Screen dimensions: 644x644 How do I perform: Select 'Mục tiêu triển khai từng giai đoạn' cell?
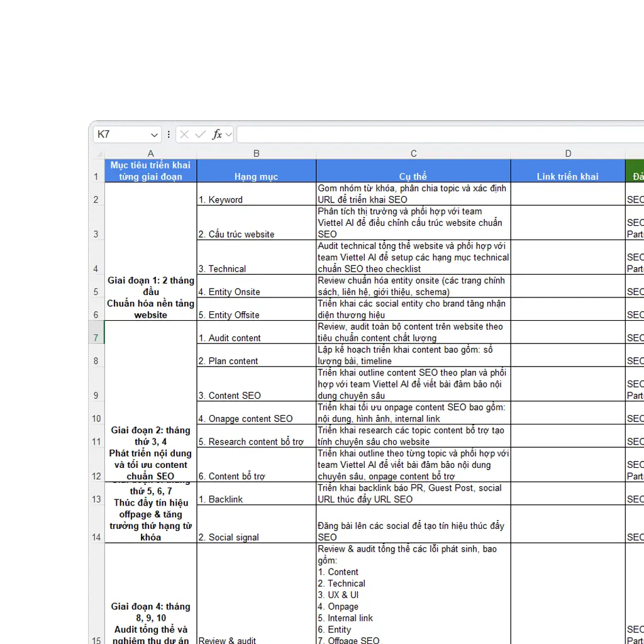click(151, 171)
